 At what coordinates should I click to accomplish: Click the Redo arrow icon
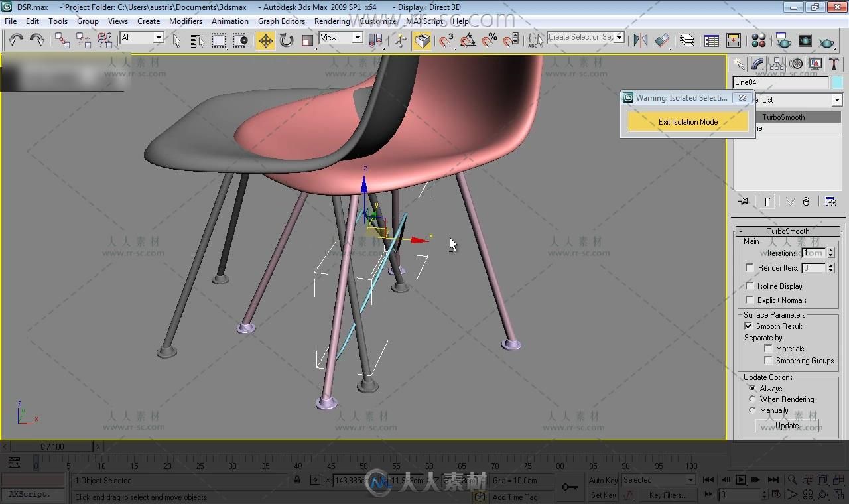click(x=37, y=40)
